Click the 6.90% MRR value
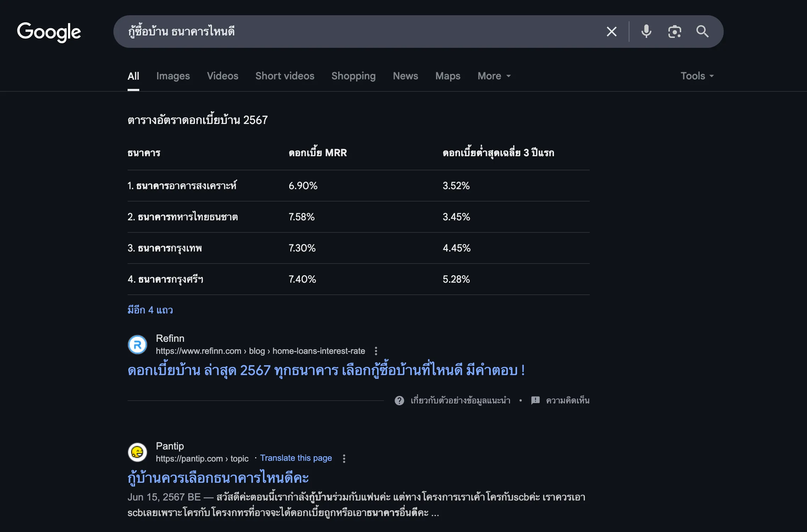807x532 pixels. [303, 186]
